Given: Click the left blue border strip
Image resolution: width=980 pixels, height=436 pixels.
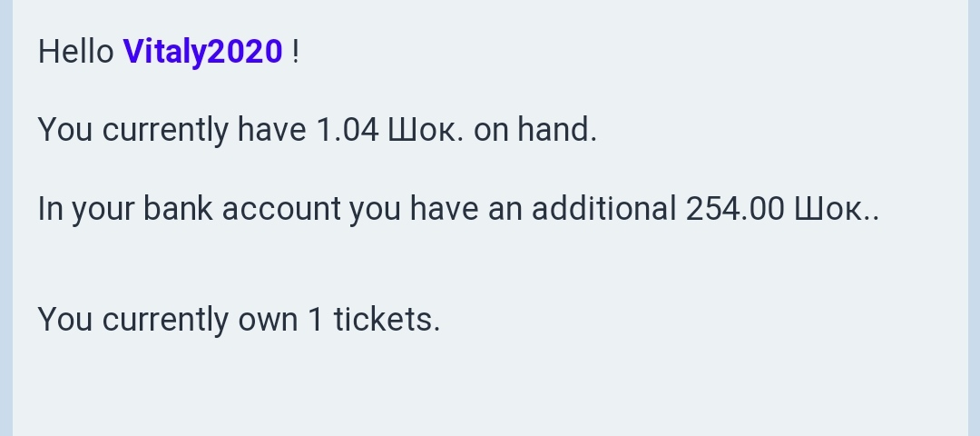Looking at the screenshot, I should [x=6, y=218].
